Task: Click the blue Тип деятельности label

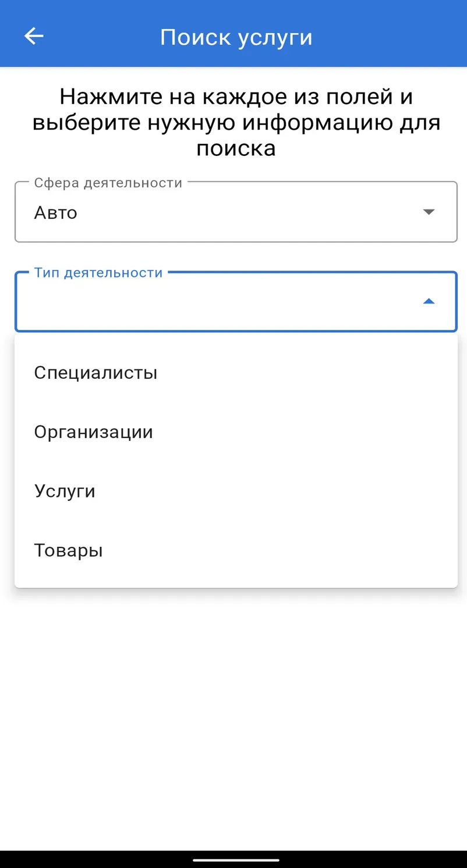Action: (98, 272)
